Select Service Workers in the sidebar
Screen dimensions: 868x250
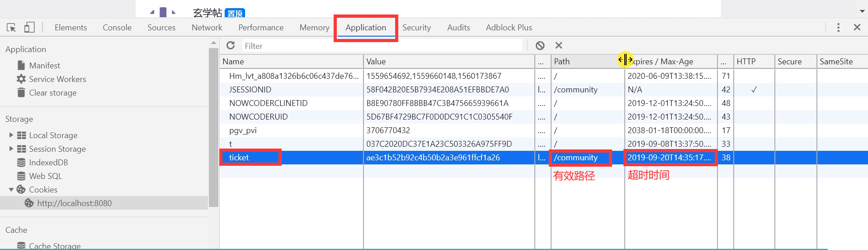coord(57,79)
